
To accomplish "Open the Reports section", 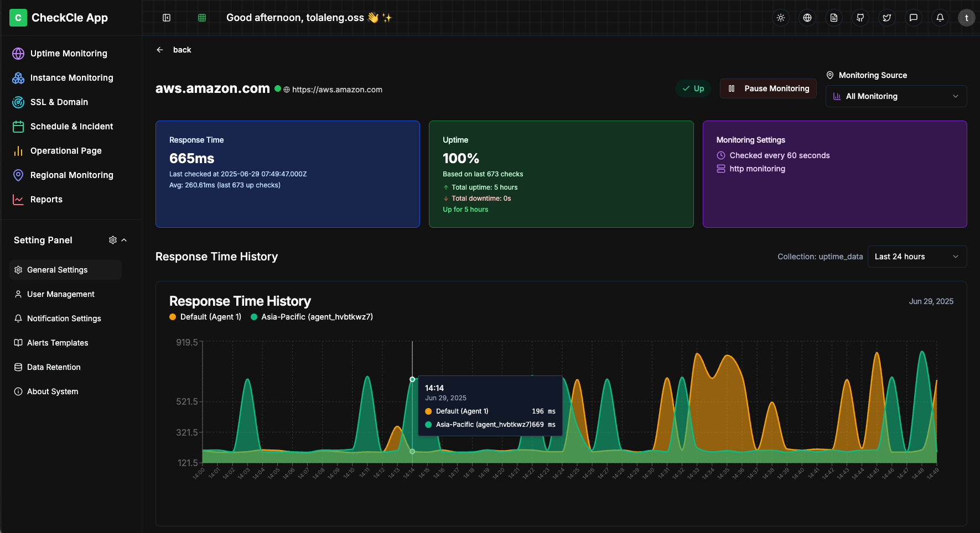I will 46,199.
